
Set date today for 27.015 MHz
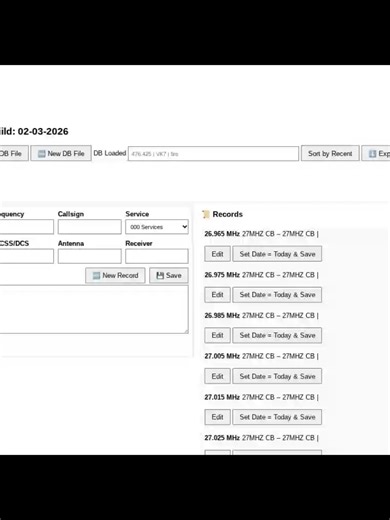(277, 417)
